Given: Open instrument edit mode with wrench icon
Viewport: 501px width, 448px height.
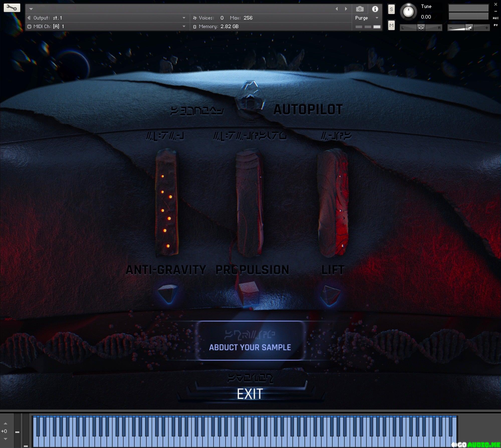Looking at the screenshot, I should (x=12, y=8).
